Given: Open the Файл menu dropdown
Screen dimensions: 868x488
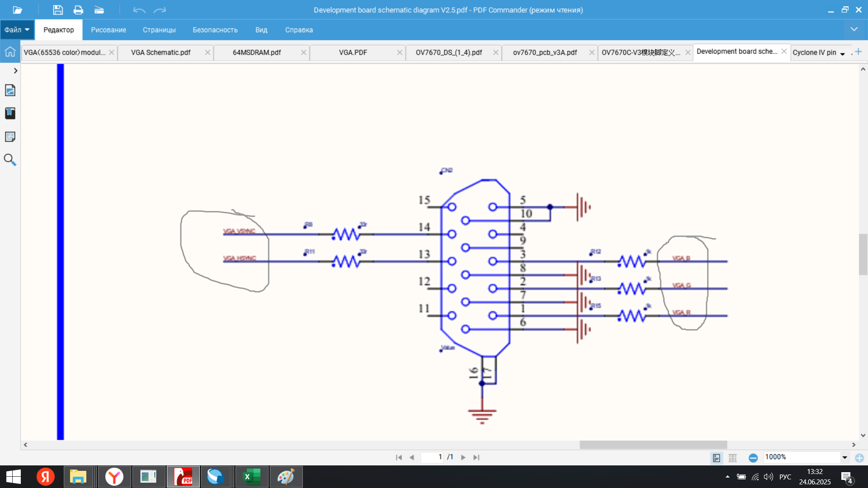Looking at the screenshot, I should [17, 30].
